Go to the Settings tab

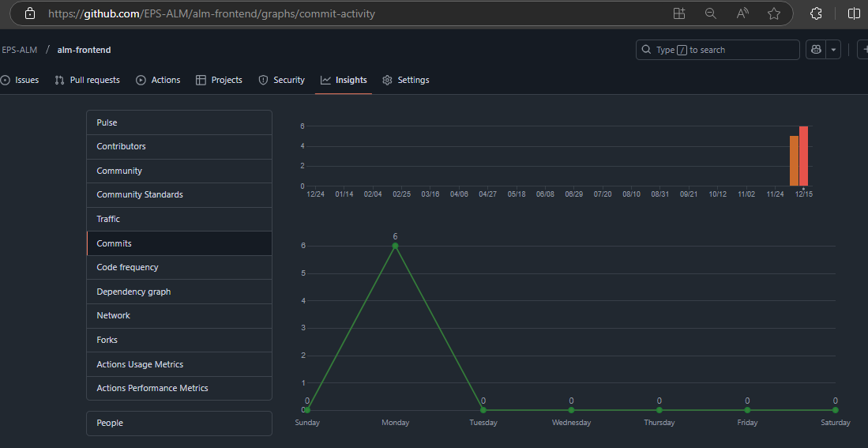[406, 80]
